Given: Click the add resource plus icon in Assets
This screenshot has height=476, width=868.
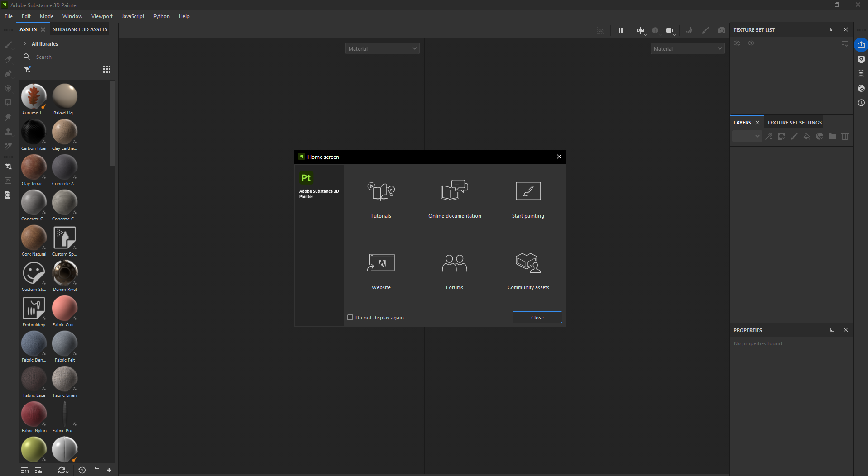Looking at the screenshot, I should coord(109,470).
